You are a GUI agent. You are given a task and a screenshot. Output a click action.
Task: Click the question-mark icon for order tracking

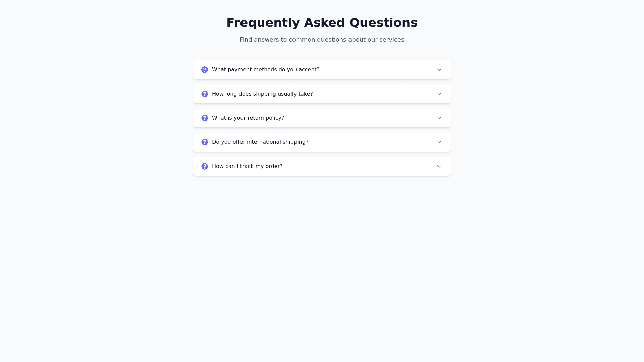pos(205,166)
